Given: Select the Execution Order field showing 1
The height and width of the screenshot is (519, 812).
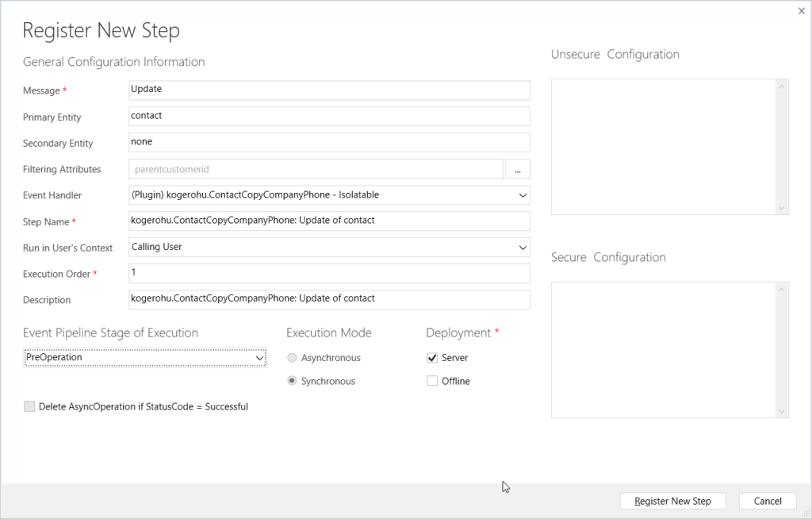Looking at the screenshot, I should point(317,273).
